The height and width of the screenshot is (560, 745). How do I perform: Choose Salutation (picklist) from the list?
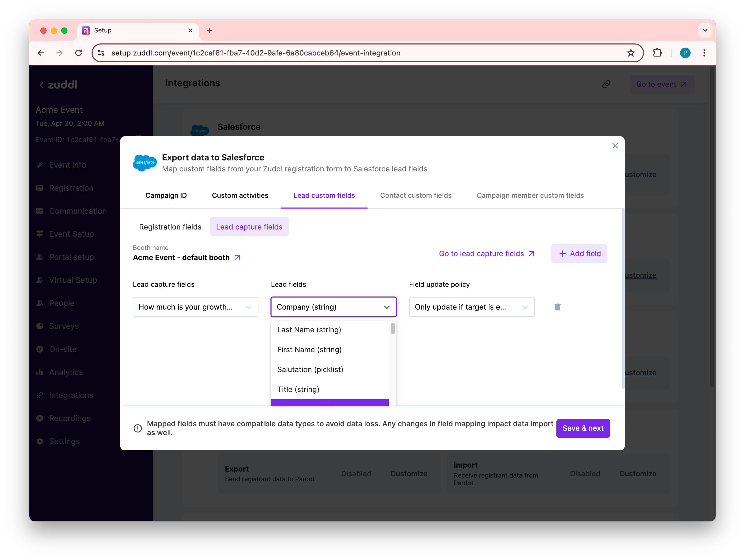[310, 370]
